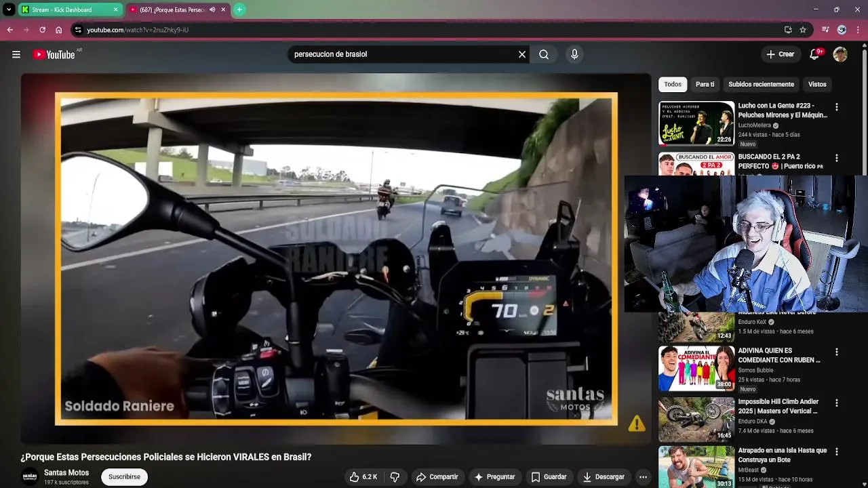Go to YouTube home via logo

(54, 54)
